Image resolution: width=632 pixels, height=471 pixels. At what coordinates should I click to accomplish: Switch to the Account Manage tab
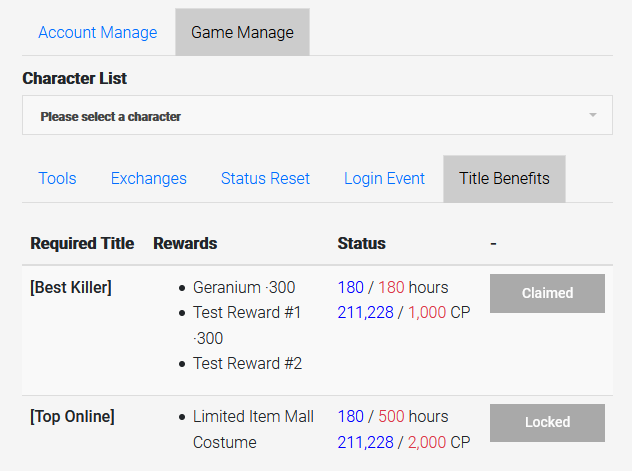pyautogui.click(x=98, y=32)
